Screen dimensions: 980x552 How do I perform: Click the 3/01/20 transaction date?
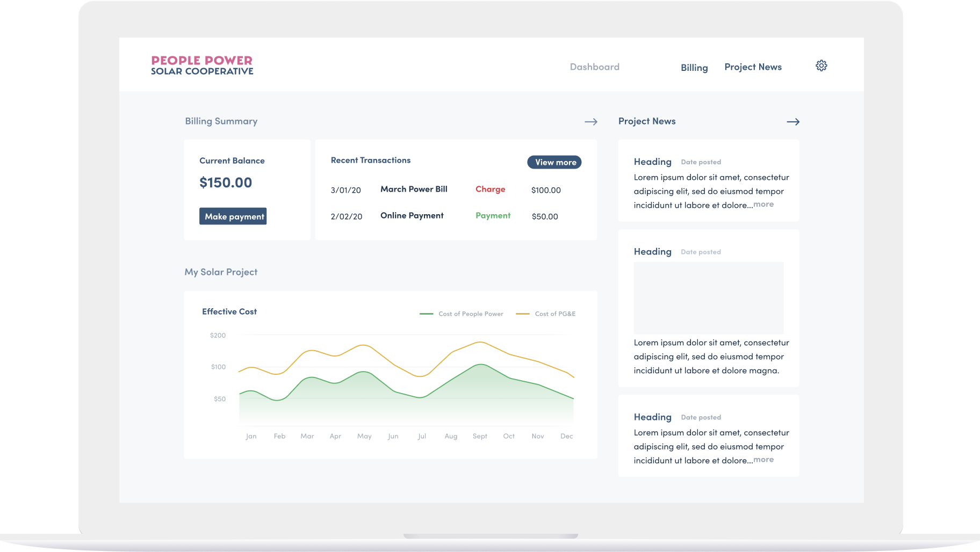pos(346,190)
